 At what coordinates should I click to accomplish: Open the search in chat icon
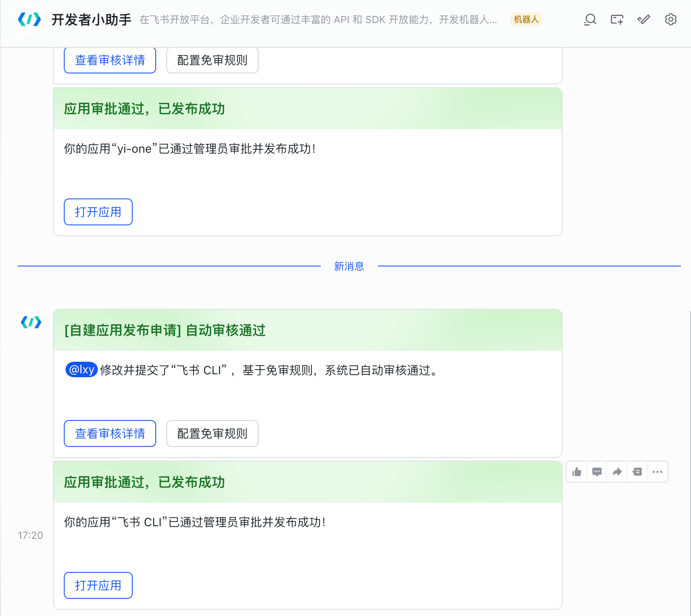click(590, 19)
